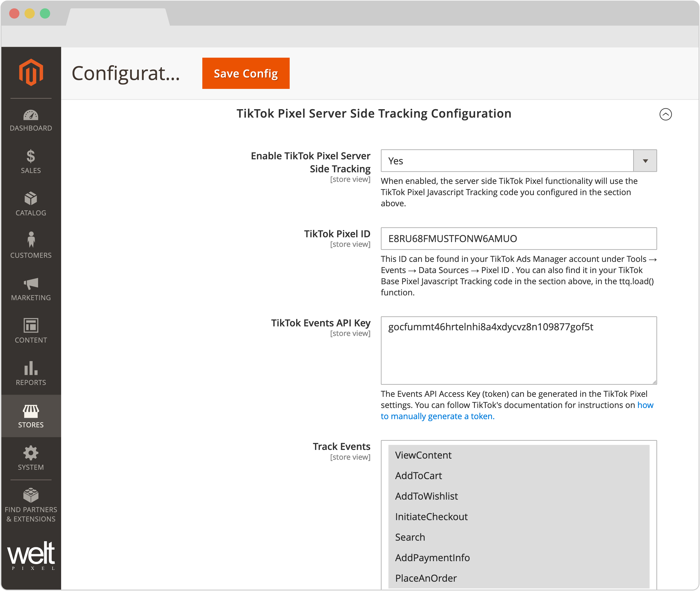Viewport: 700px width, 591px height.
Task: Collapse TikTok Server Side Tracking section
Action: click(x=665, y=114)
